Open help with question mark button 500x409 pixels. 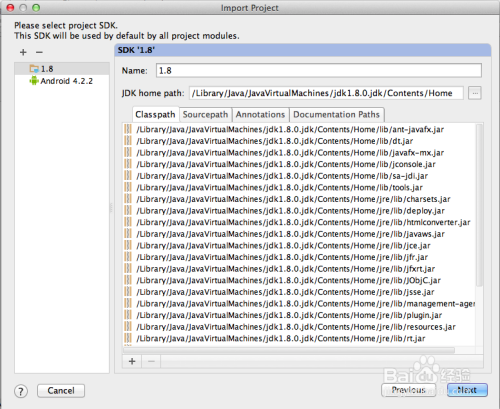point(21,391)
